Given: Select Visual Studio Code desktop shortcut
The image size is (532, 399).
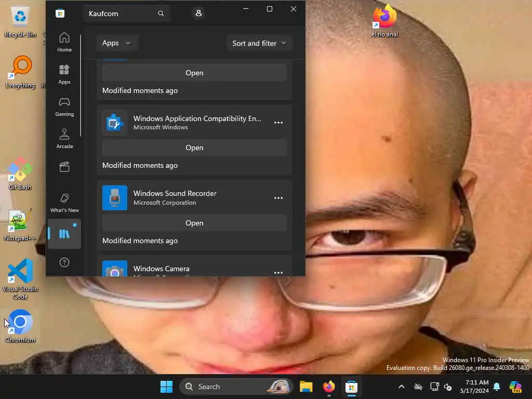Looking at the screenshot, I should pyautogui.click(x=20, y=279).
